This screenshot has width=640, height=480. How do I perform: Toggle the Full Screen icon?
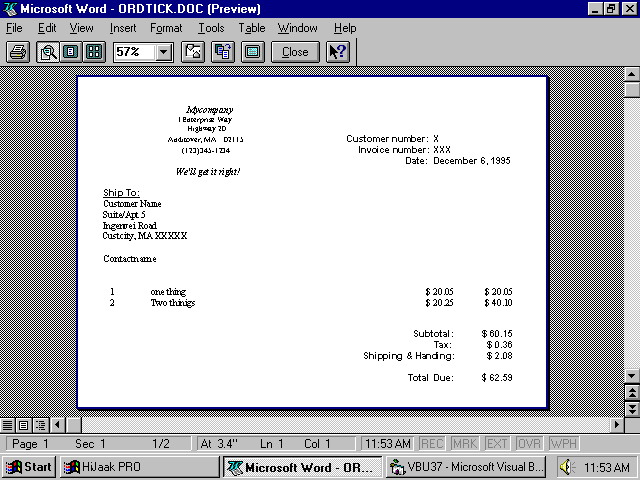(253, 52)
